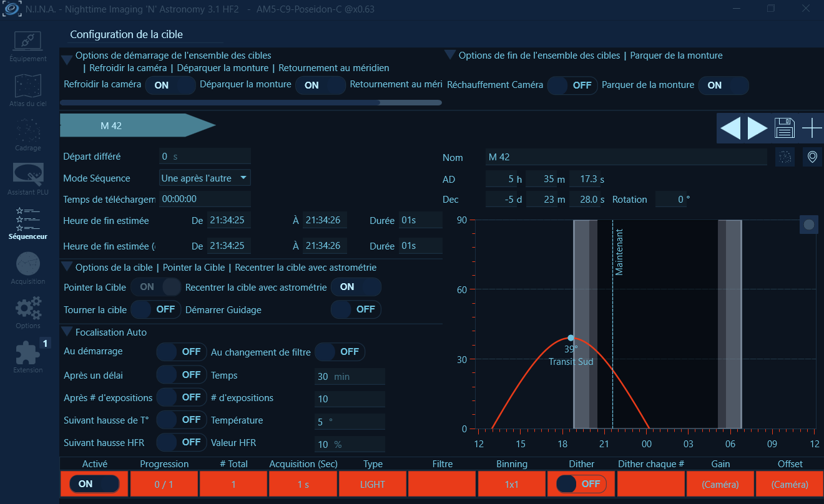The image size is (824, 504).
Task: Open the Atlas du ciel sidebar section
Action: click(28, 90)
